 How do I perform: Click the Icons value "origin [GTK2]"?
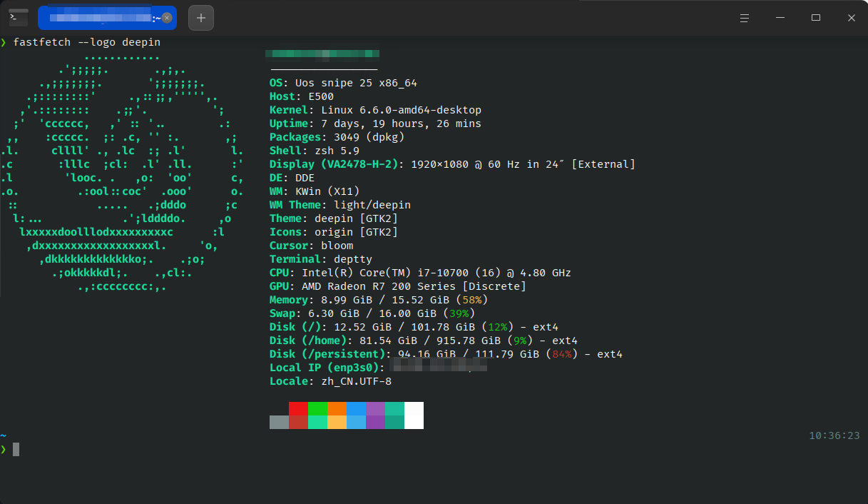tap(357, 232)
